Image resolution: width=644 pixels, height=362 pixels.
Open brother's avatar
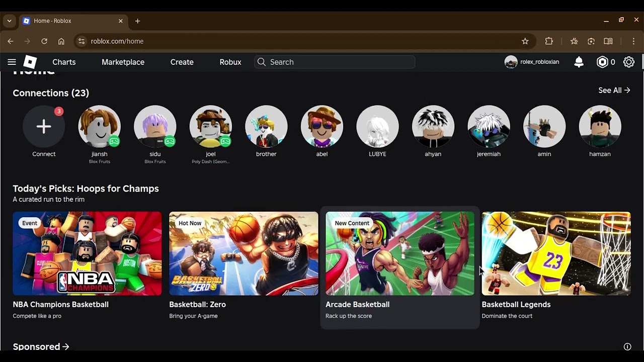point(266,126)
